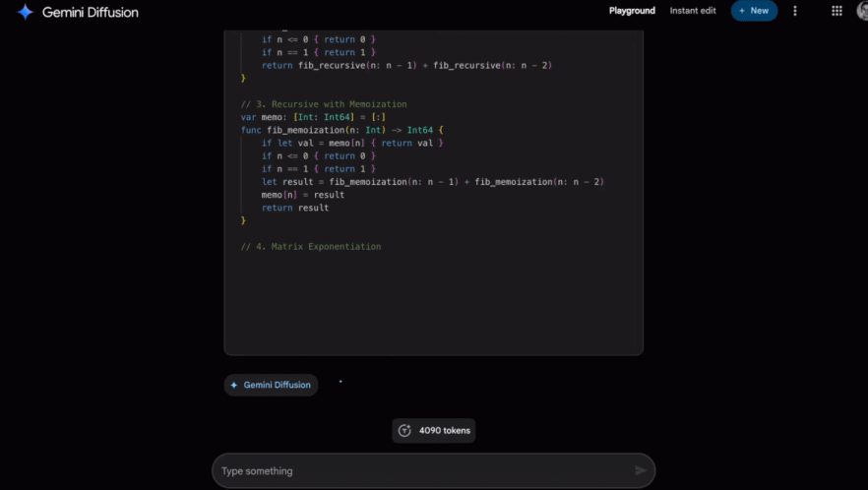868x490 pixels.
Task: Click the Gemini Diffusion header title
Action: pos(91,12)
